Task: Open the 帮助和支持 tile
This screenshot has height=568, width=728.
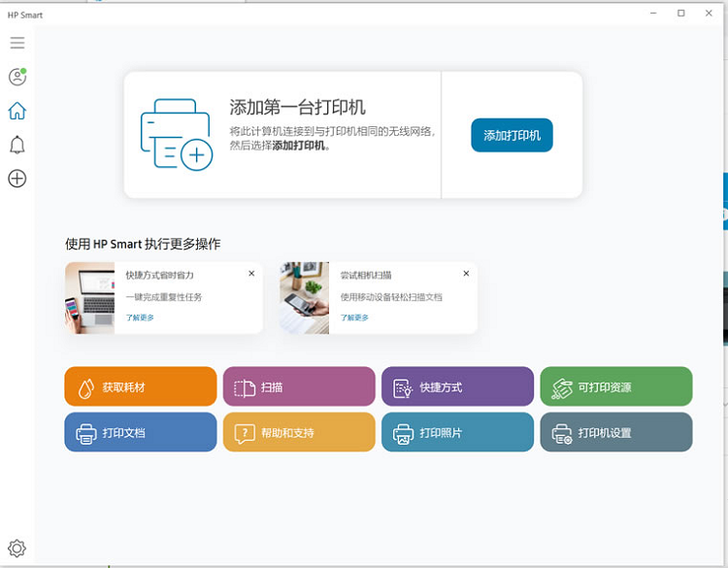Action: (x=299, y=432)
